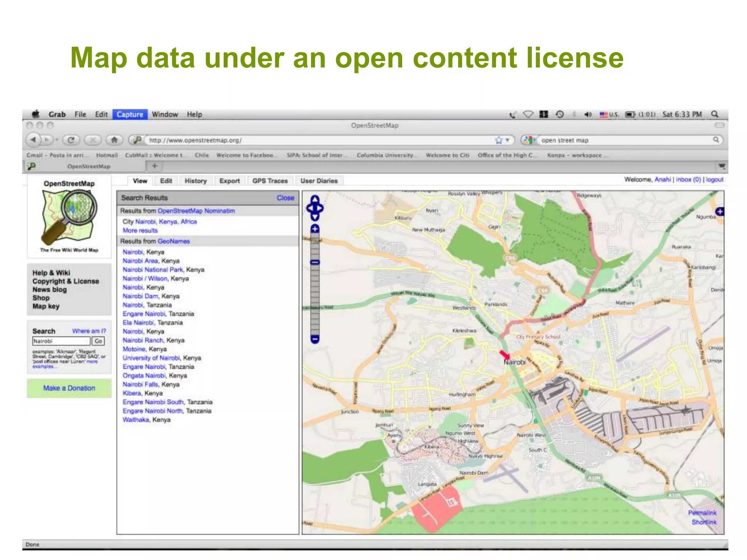Open the Map key link
This screenshot has height=560, width=747.
[x=46, y=306]
